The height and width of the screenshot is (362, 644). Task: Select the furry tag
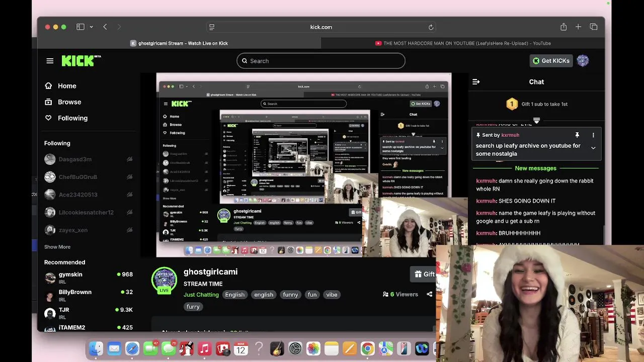pos(193,307)
